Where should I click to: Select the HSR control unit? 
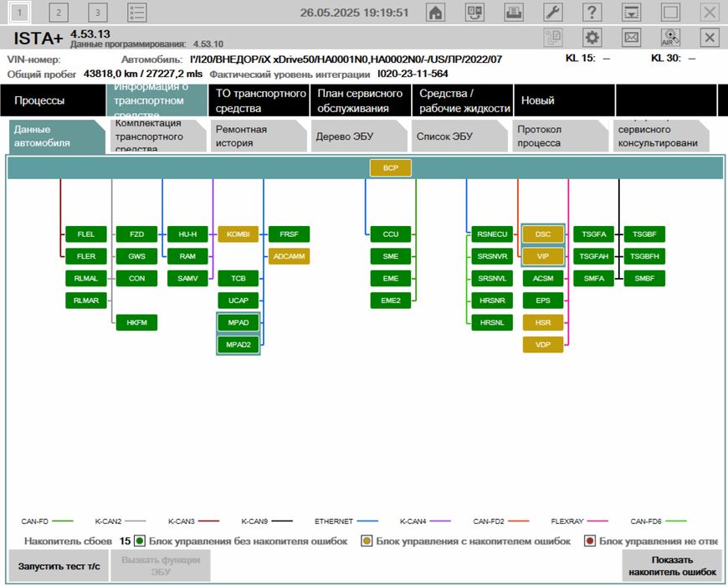click(x=543, y=322)
